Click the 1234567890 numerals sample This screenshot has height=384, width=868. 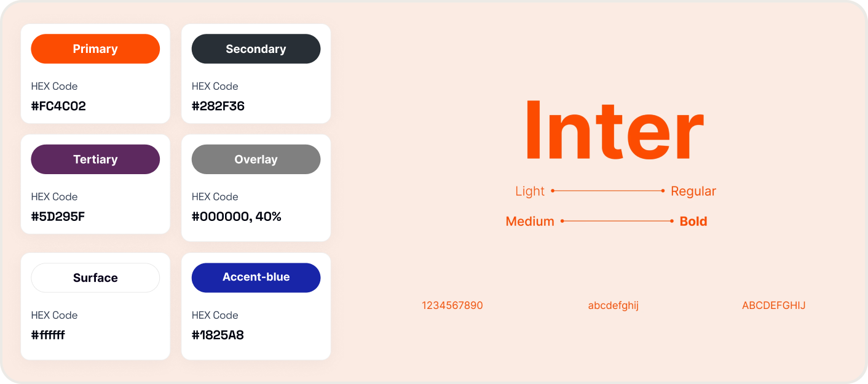pyautogui.click(x=452, y=305)
